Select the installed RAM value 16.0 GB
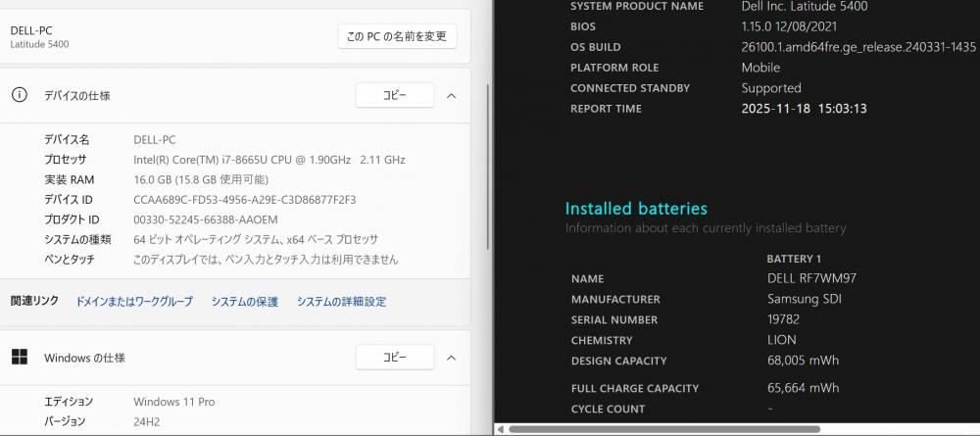Viewport: 980px width, 436px height. pos(201,180)
